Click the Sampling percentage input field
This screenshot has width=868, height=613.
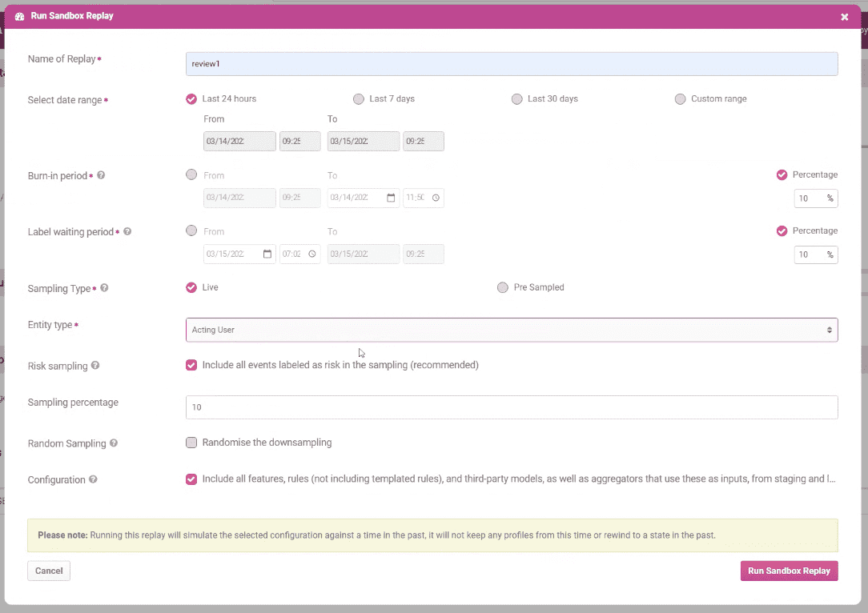point(512,407)
